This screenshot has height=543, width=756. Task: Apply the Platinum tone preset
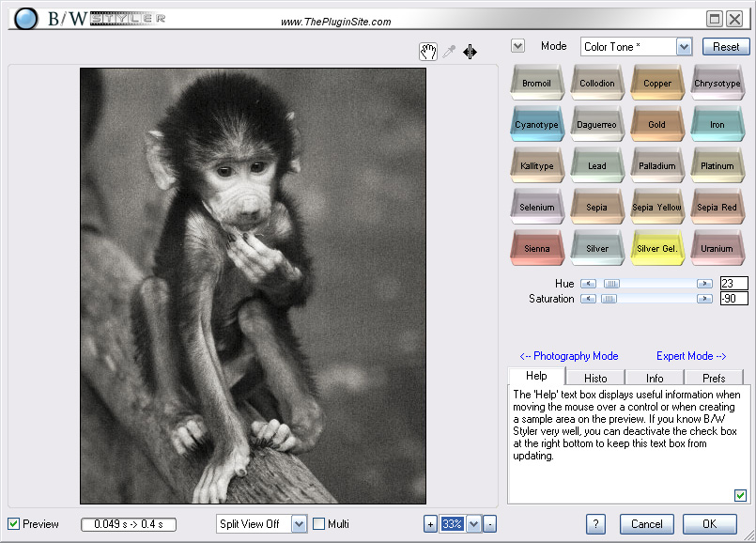(717, 165)
